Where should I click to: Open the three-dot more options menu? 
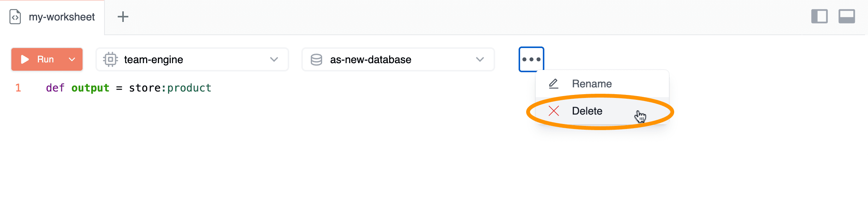click(x=531, y=59)
